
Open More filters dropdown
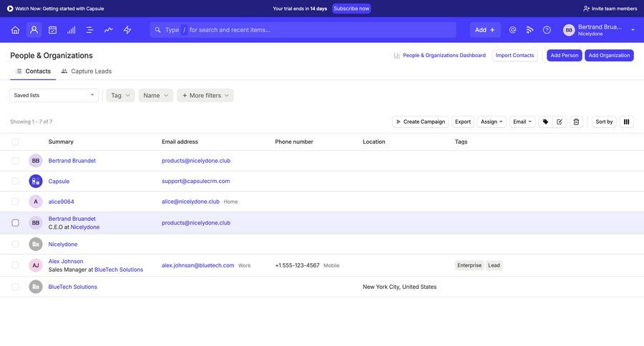point(205,95)
